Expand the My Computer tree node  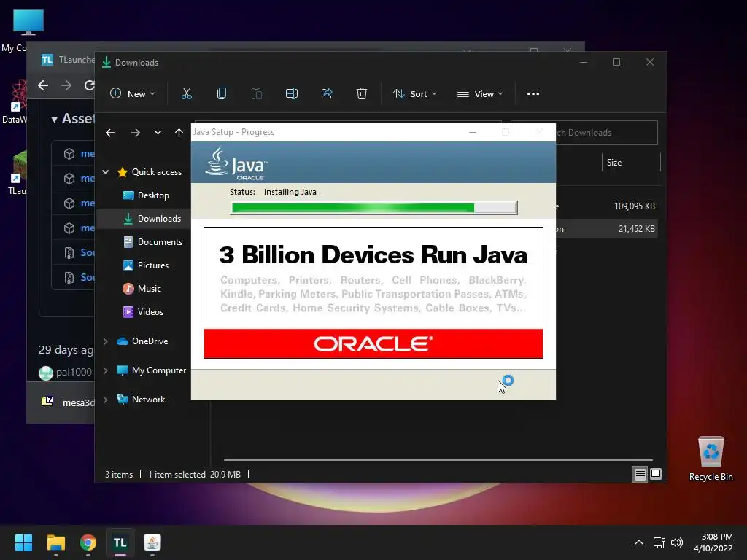[106, 370]
